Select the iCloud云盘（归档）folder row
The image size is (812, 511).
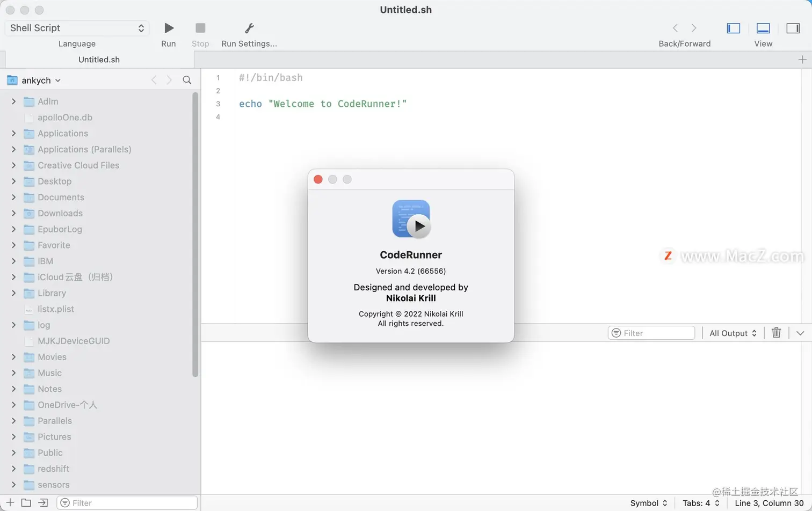(97, 277)
